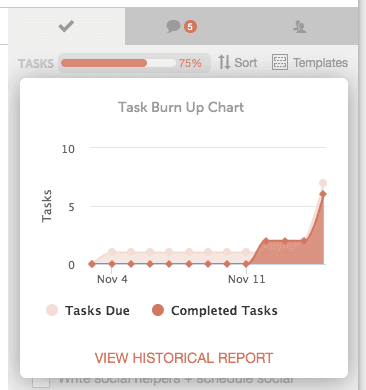
Task: Open the tasks checkmark tab
Action: pyautogui.click(x=66, y=26)
